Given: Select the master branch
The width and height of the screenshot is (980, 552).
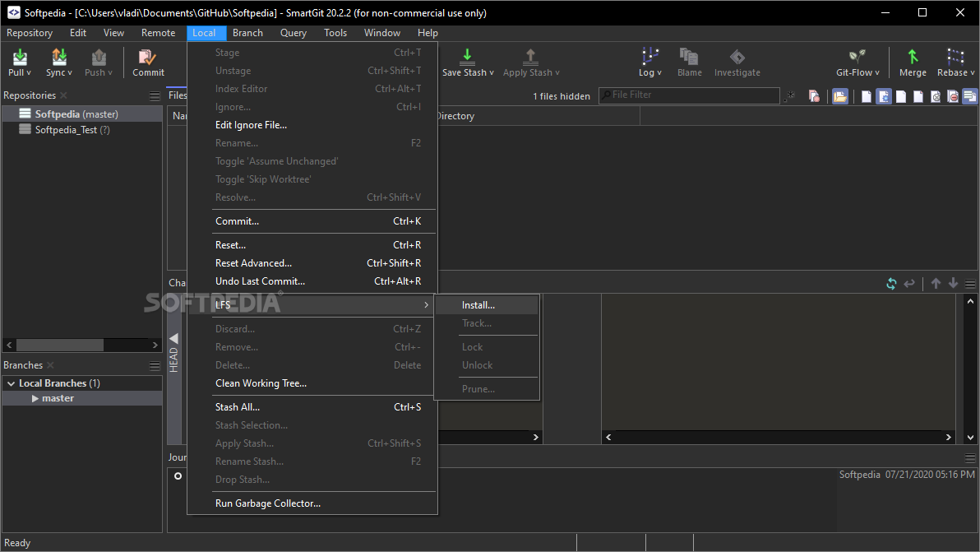Looking at the screenshot, I should click(x=82, y=398).
